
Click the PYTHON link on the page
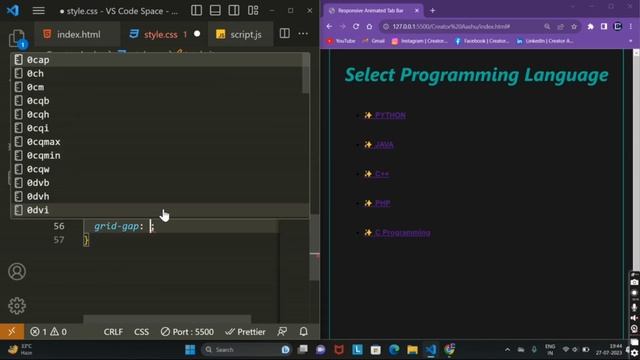[x=390, y=116]
